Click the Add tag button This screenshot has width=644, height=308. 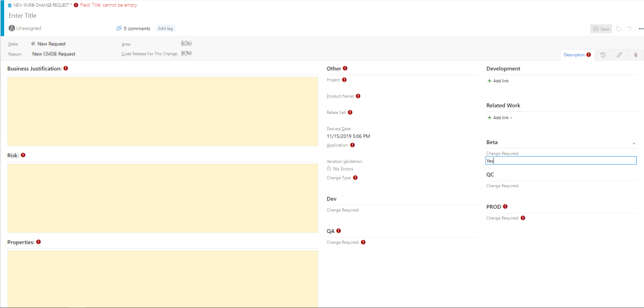coord(165,28)
